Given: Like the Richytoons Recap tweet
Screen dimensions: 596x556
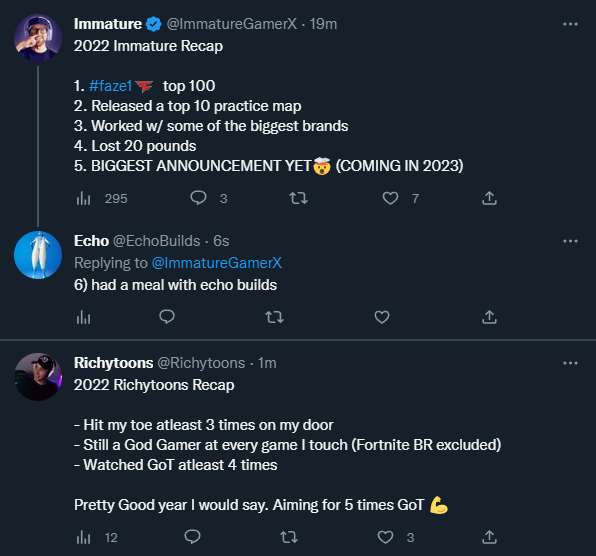Looking at the screenshot, I should coord(385,537).
